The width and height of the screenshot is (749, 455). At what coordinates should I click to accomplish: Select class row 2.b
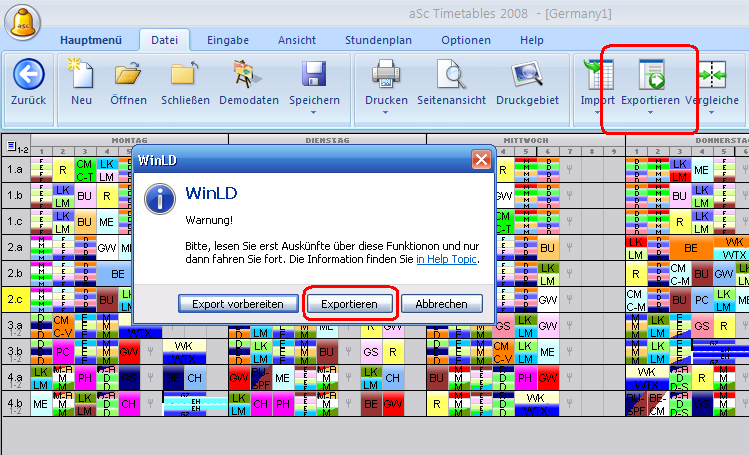pos(15,274)
